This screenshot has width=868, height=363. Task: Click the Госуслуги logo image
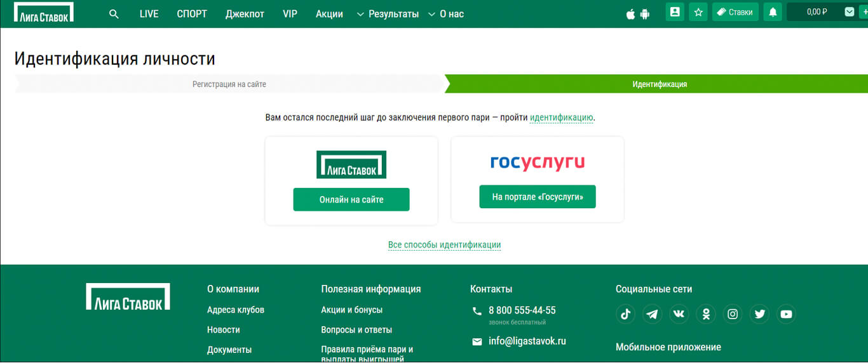point(538,163)
